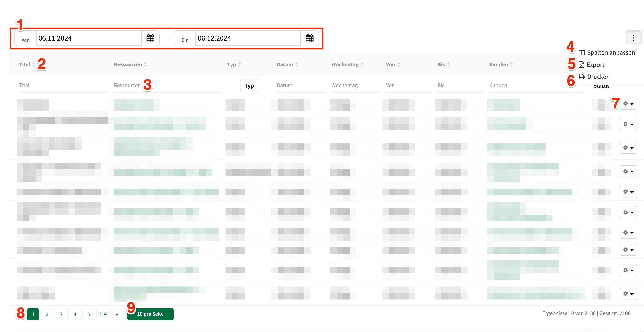Sort by Titel column arrows
This screenshot has height=332, width=644.
tap(33, 65)
